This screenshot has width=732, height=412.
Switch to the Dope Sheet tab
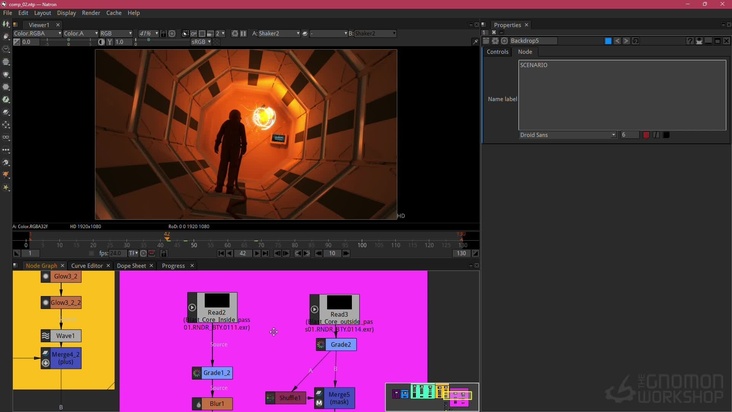(131, 265)
